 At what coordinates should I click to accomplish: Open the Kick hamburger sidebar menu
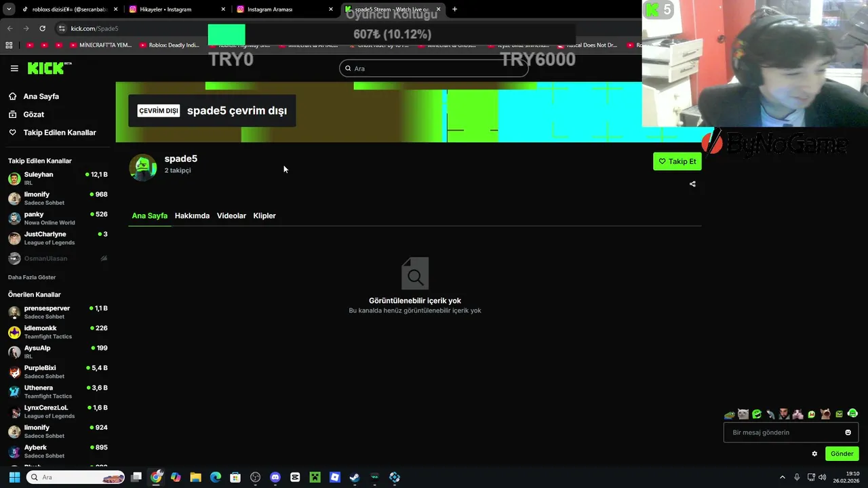pos(14,68)
